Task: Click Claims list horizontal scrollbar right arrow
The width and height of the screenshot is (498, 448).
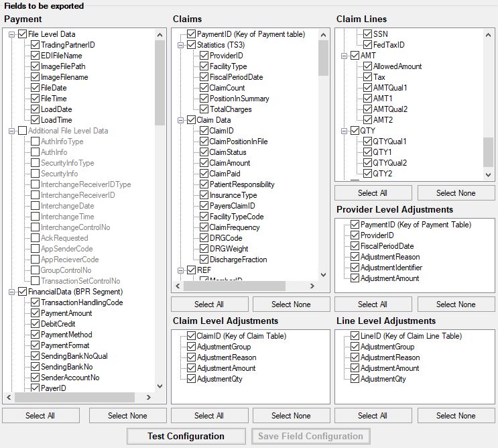Action: coord(312,286)
